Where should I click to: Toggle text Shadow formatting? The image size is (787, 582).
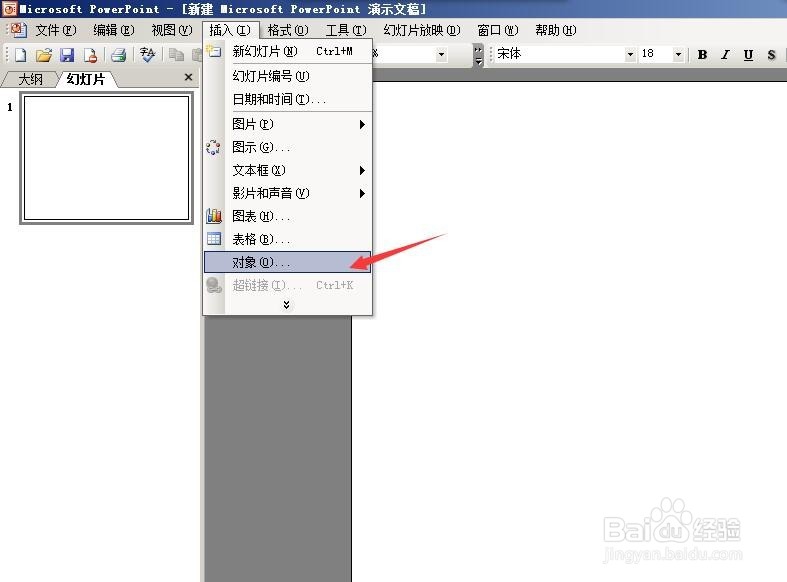tap(771, 55)
